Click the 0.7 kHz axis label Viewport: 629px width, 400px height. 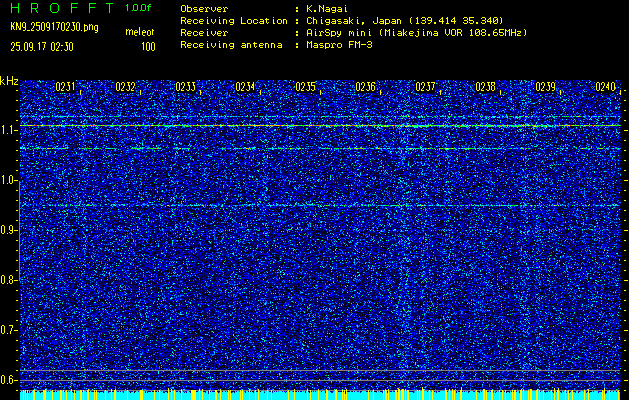(8, 330)
